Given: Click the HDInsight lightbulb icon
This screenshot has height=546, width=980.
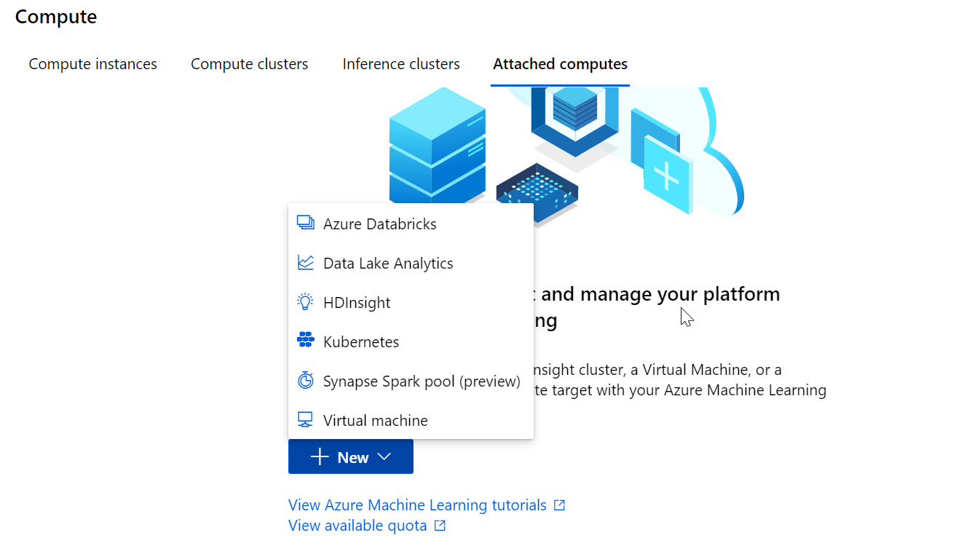Looking at the screenshot, I should [x=306, y=302].
